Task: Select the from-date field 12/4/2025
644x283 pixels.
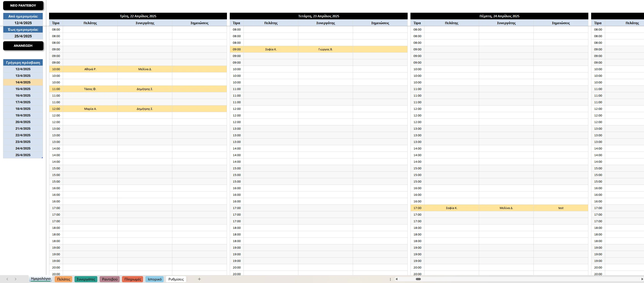Action: point(23,23)
